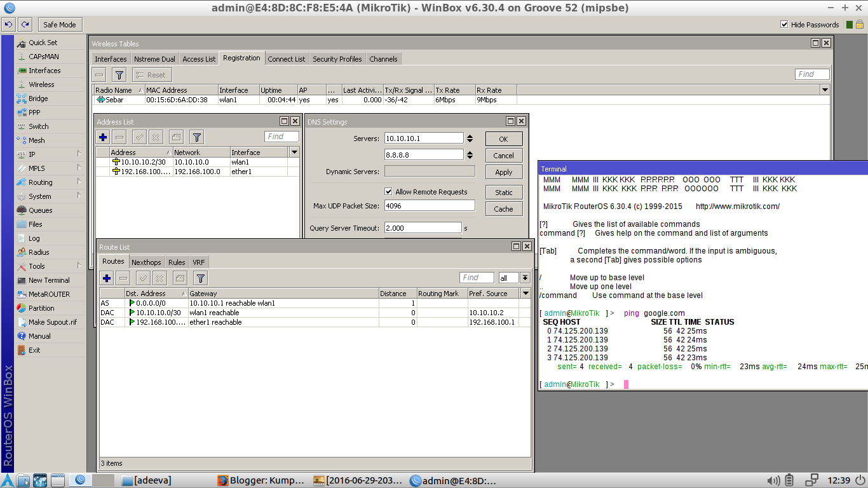Open Radius in the sidebar menu
Screen dimensions: 868x488
(x=39, y=252)
